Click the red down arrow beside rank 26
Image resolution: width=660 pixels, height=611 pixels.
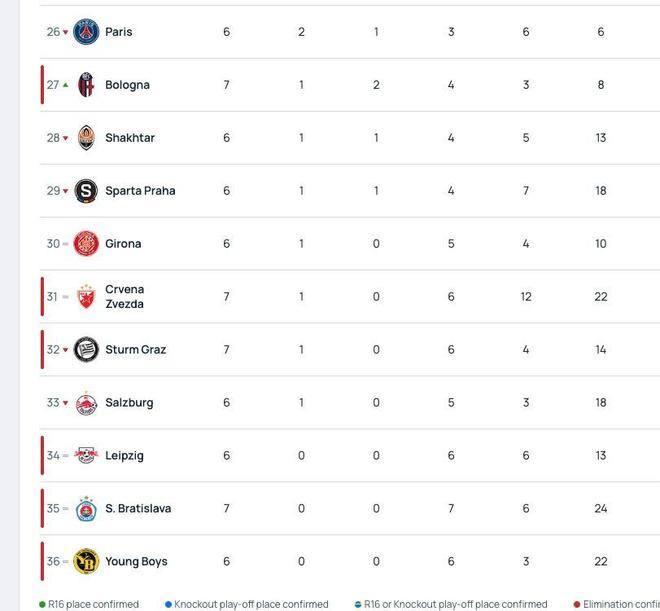[x=65, y=32]
